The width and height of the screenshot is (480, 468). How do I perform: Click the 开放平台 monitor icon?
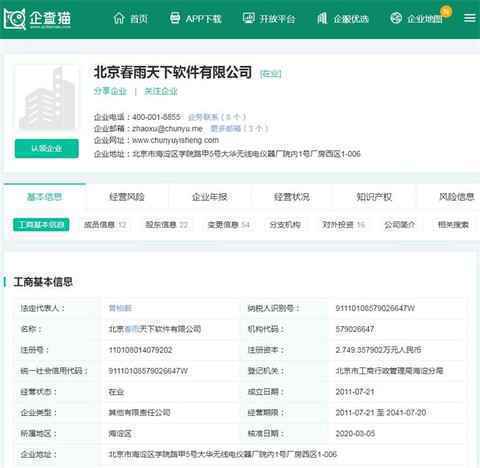tap(248, 18)
